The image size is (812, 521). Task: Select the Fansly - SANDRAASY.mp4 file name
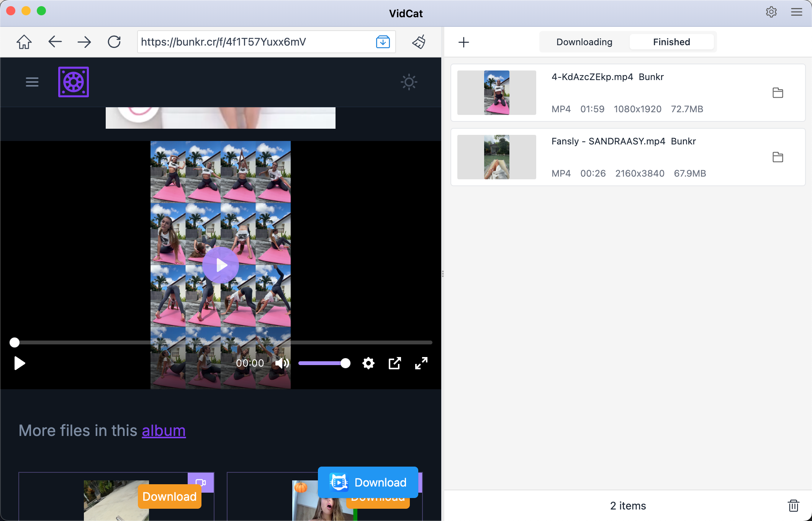(608, 141)
